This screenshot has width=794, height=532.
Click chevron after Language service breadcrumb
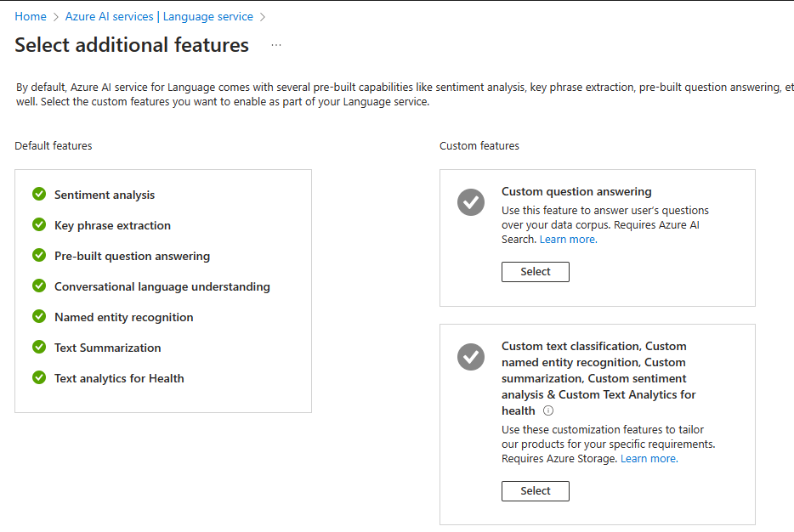point(263,17)
